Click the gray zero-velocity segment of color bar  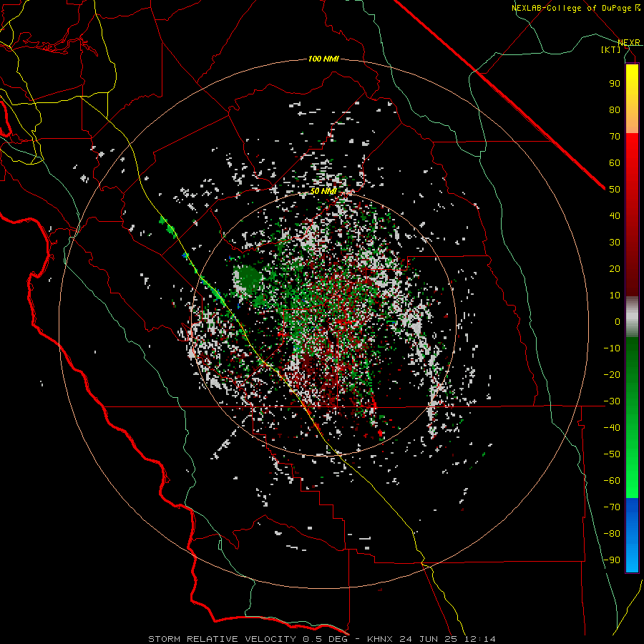click(x=632, y=317)
